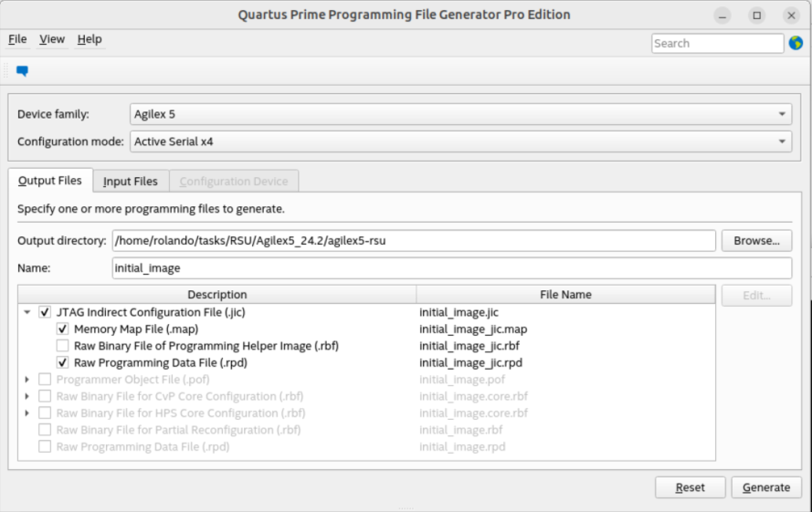Open the Device family dropdown

pyautogui.click(x=460, y=114)
